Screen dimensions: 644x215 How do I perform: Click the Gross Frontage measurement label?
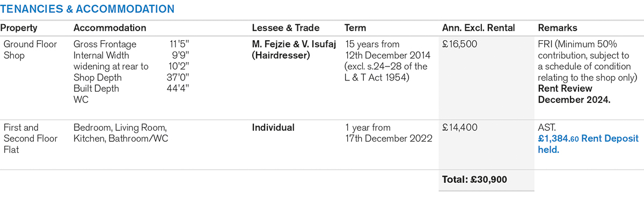[x=105, y=45]
